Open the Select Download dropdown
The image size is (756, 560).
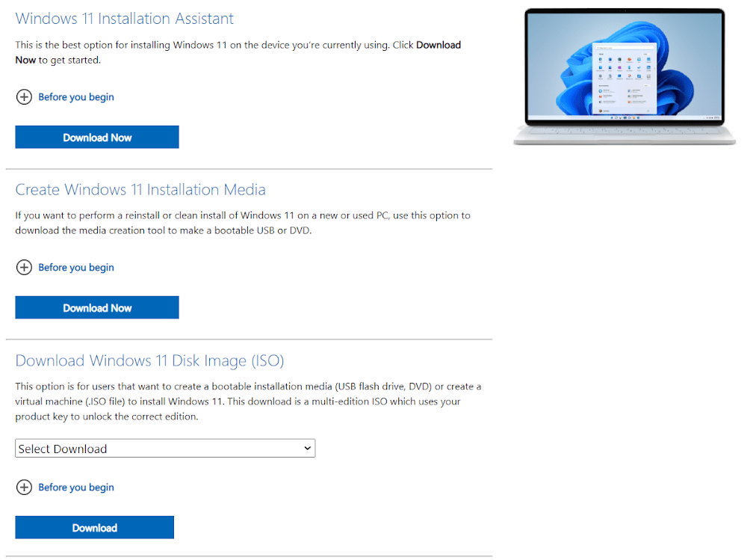[165, 448]
